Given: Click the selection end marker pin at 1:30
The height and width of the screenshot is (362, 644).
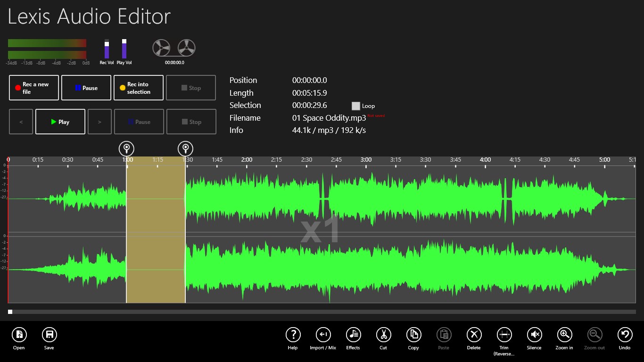Looking at the screenshot, I should (186, 149).
